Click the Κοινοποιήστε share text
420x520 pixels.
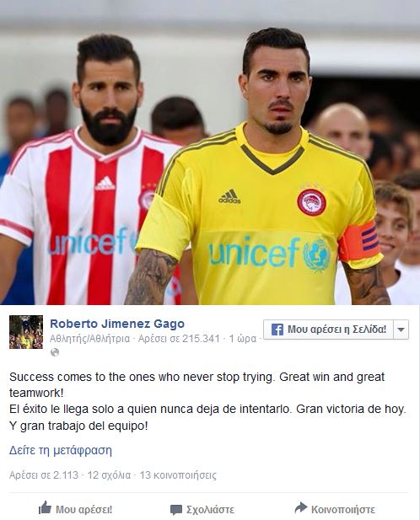pos(343,510)
